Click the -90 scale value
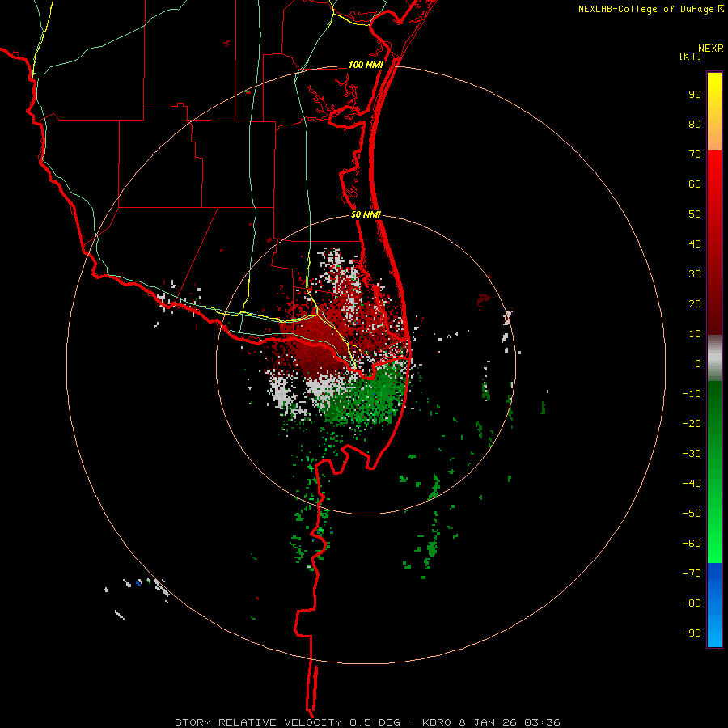The image size is (728, 728). point(692,633)
